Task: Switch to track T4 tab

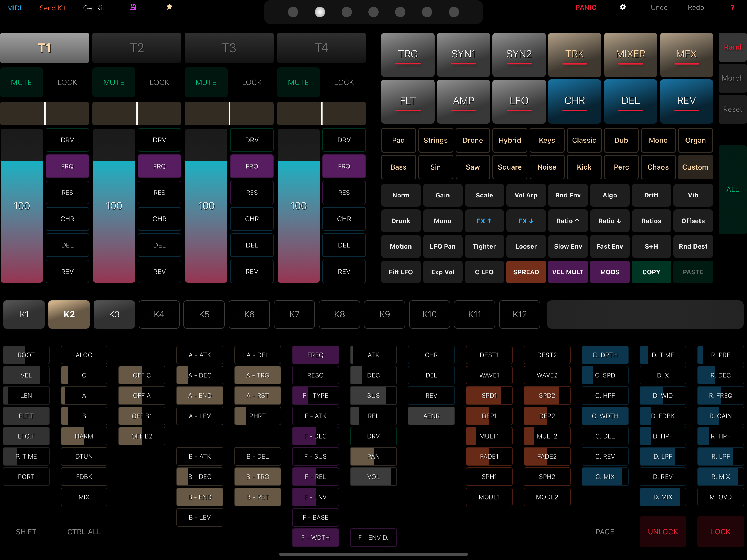Action: (x=321, y=48)
